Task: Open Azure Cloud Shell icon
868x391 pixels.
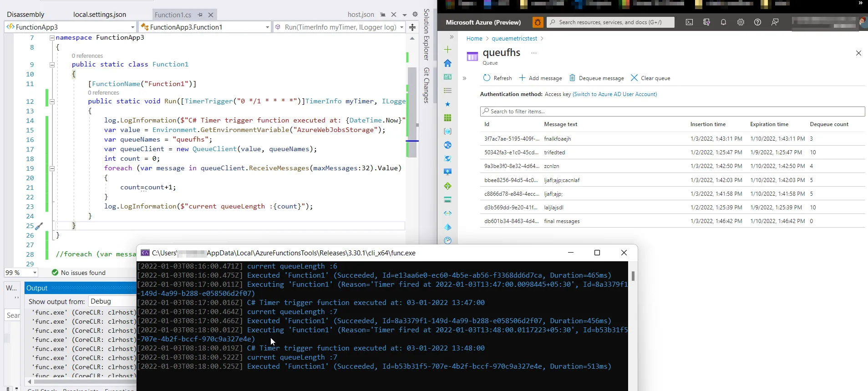Action: (x=689, y=22)
